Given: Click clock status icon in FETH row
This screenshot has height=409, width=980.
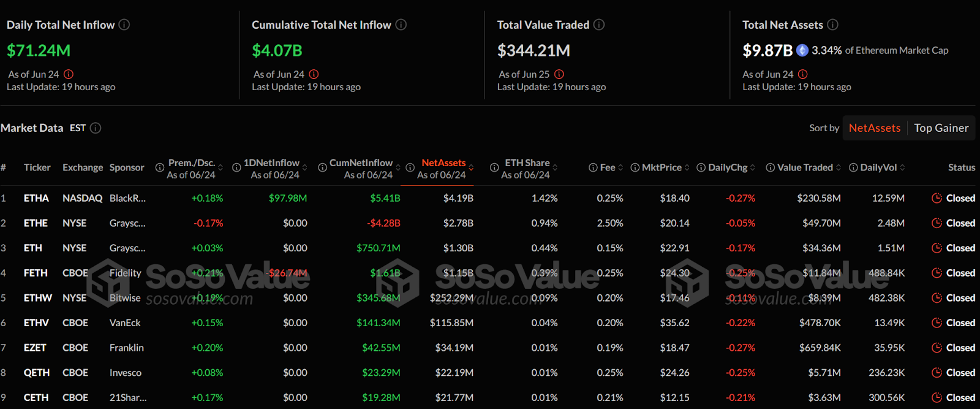Looking at the screenshot, I should pos(937,273).
